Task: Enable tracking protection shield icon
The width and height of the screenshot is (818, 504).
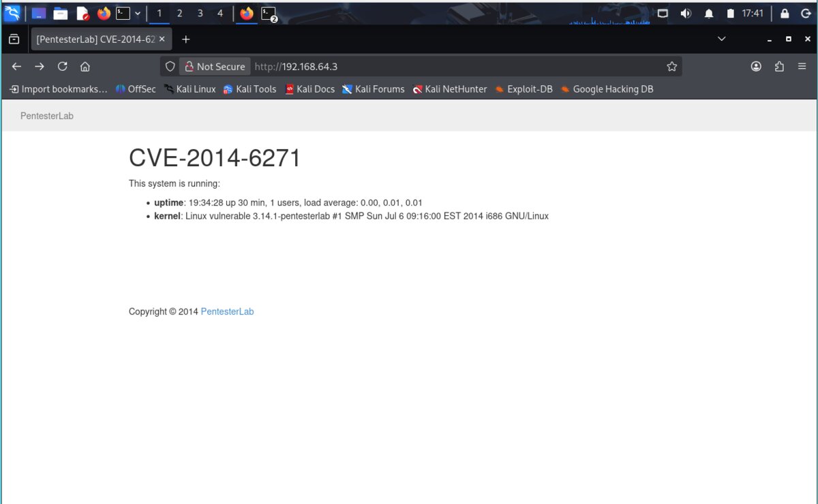Action: (x=170, y=66)
